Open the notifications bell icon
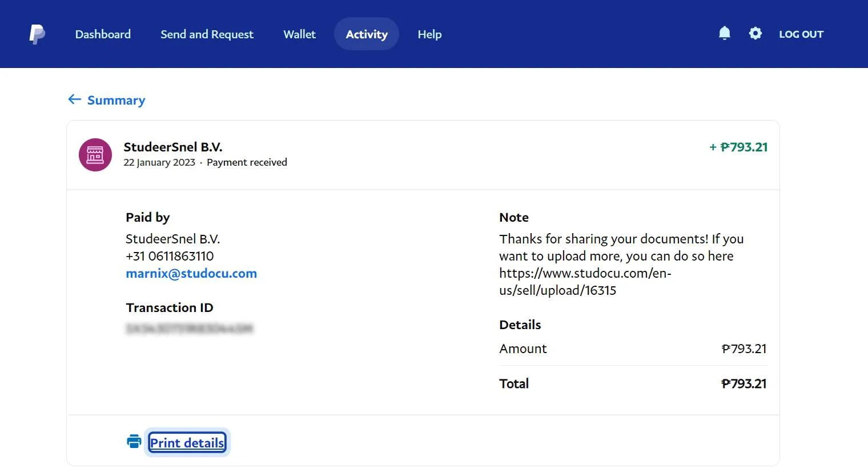The image size is (868, 472). [724, 34]
